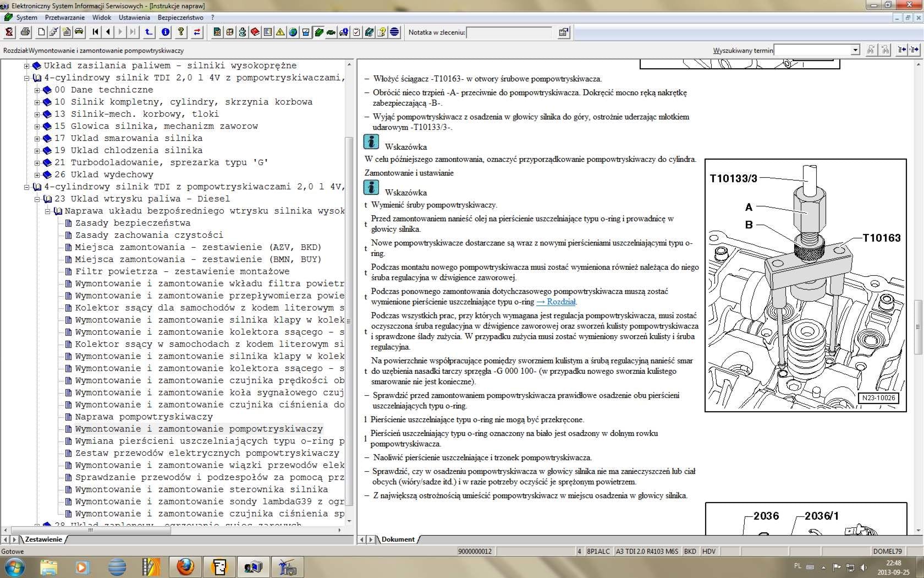Image resolution: width=924 pixels, height=578 pixels.
Task: Open the red book toolbar icon
Action: (x=255, y=32)
